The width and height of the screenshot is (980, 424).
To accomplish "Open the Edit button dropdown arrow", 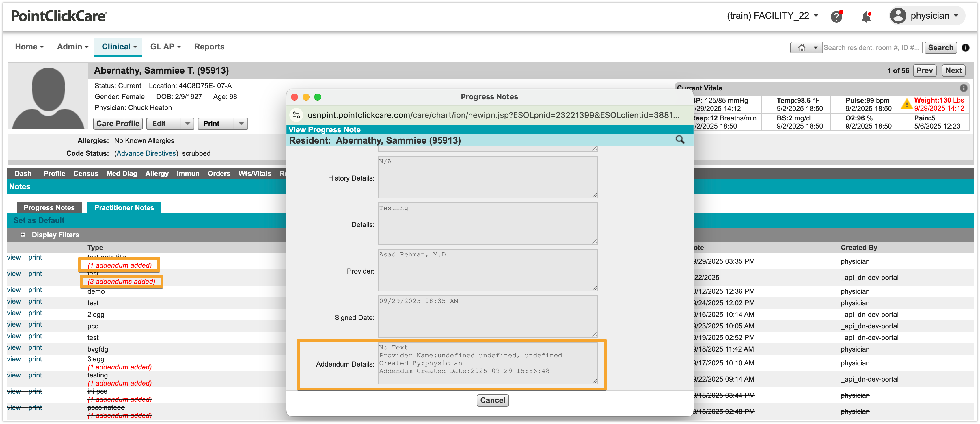I will (x=187, y=124).
